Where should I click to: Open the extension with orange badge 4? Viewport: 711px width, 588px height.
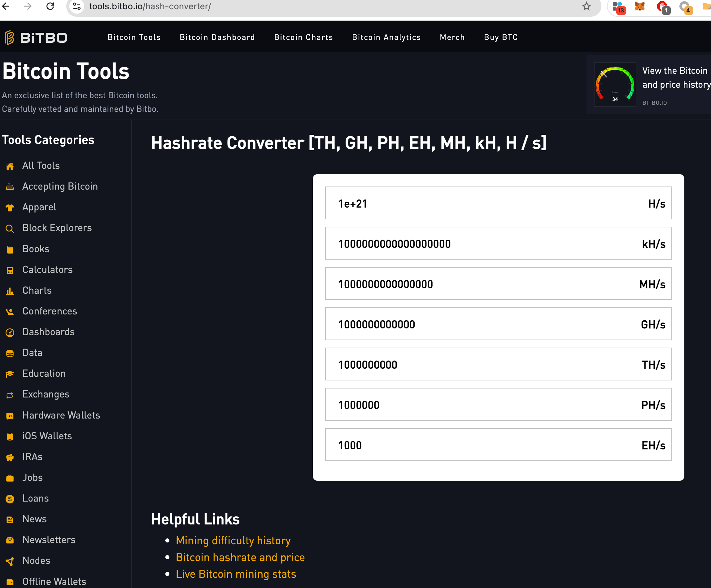pyautogui.click(x=686, y=7)
